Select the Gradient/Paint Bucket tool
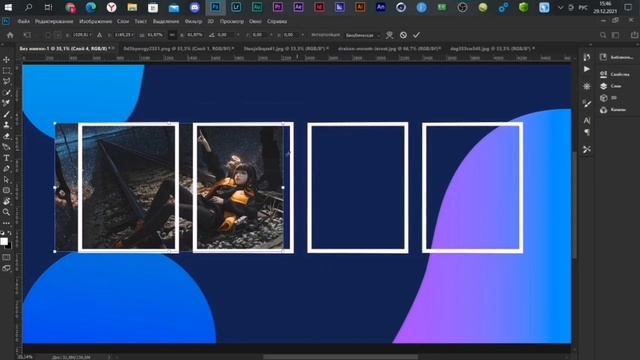This screenshot has width=640, height=360. tap(7, 147)
